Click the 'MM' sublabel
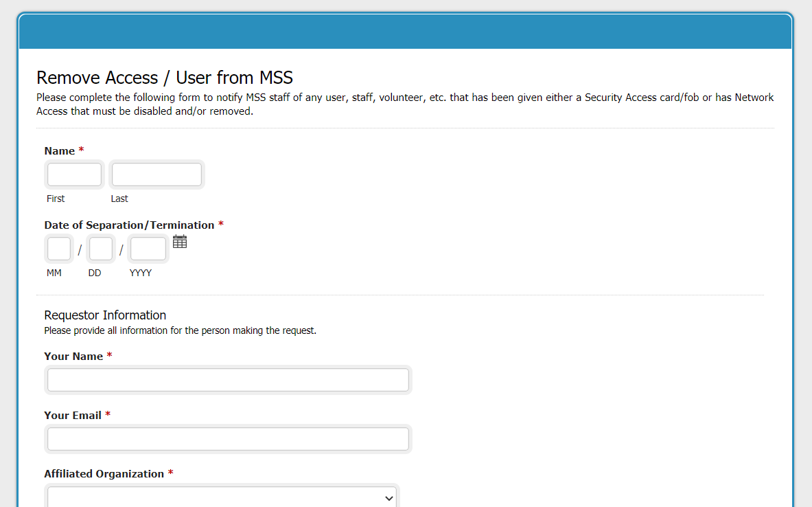The height and width of the screenshot is (507, 812). point(54,273)
